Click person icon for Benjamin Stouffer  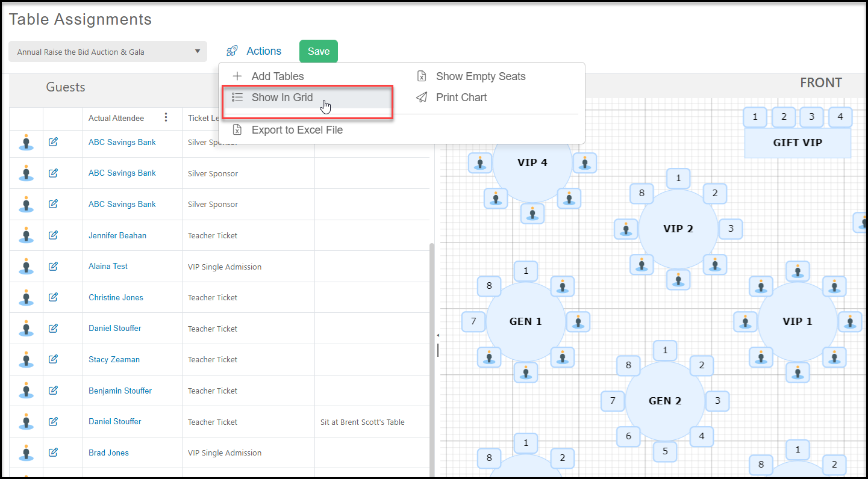click(x=26, y=390)
